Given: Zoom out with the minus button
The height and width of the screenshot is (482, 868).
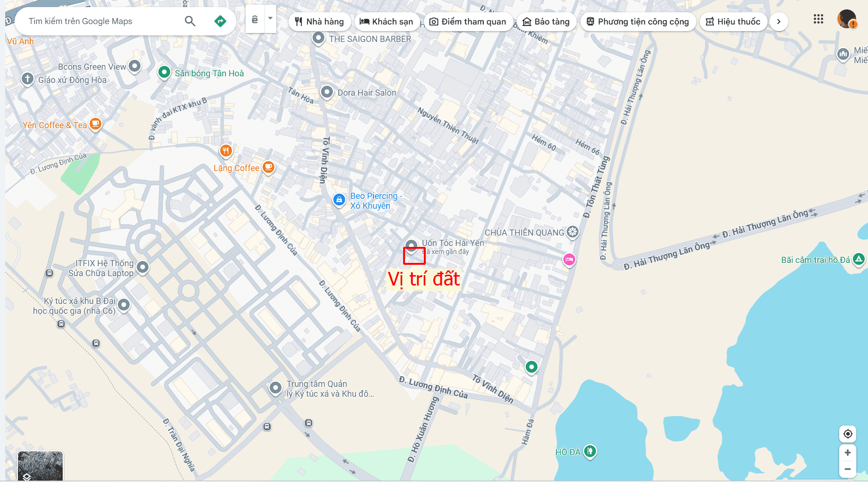Looking at the screenshot, I should click(x=848, y=469).
